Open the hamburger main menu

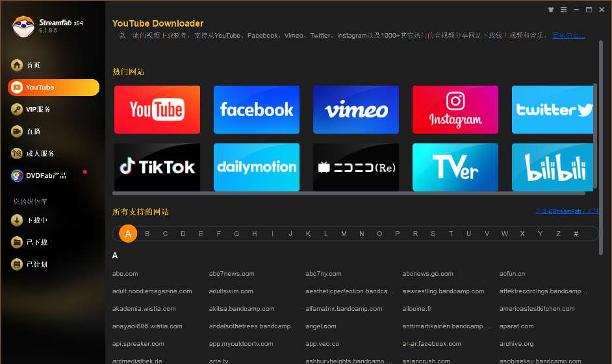(x=564, y=10)
